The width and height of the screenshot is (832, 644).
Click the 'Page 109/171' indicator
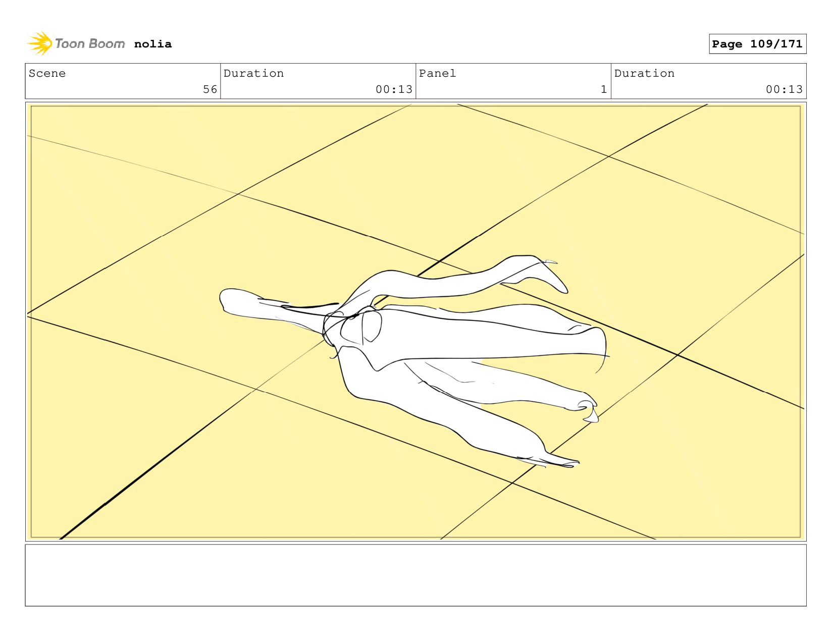(x=757, y=44)
